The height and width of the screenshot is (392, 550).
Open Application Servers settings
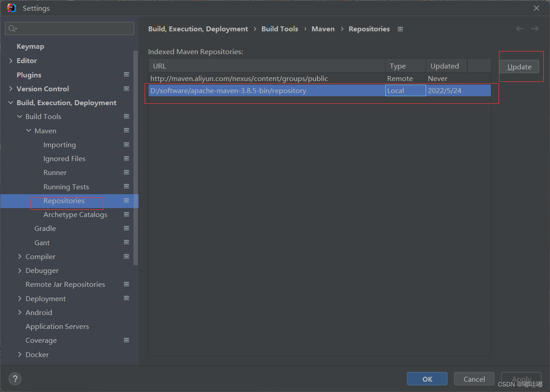57,326
